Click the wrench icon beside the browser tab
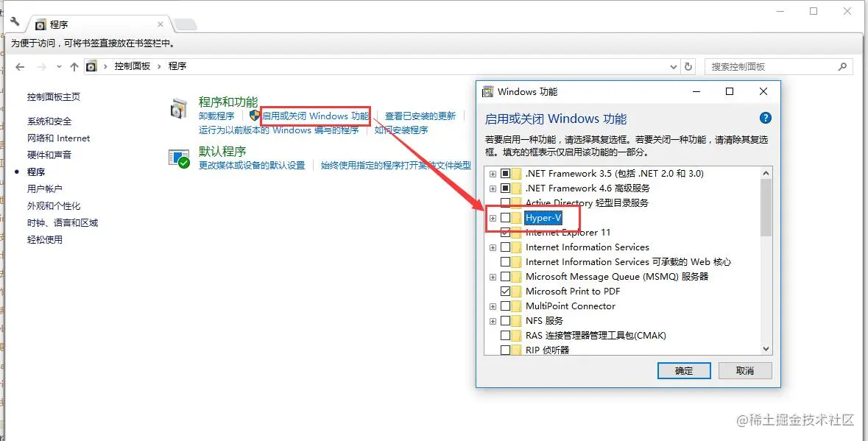This screenshot has width=868, height=441. point(15,22)
